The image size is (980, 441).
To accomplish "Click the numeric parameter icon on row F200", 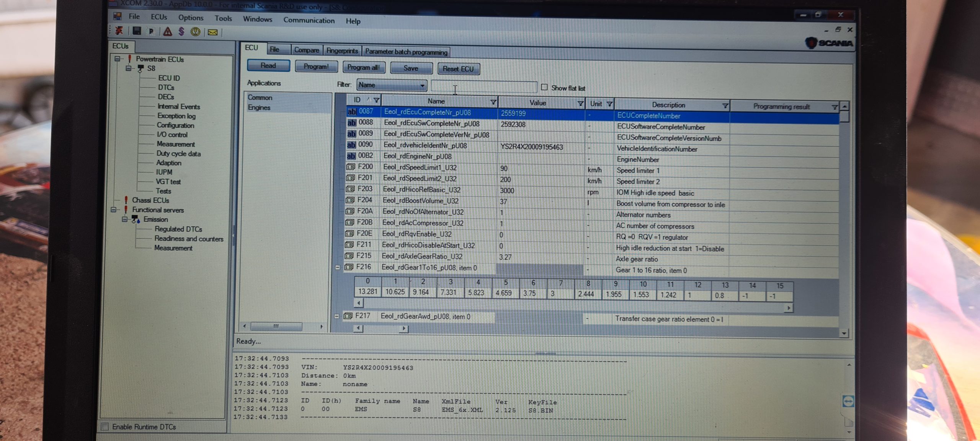I will pyautogui.click(x=350, y=167).
